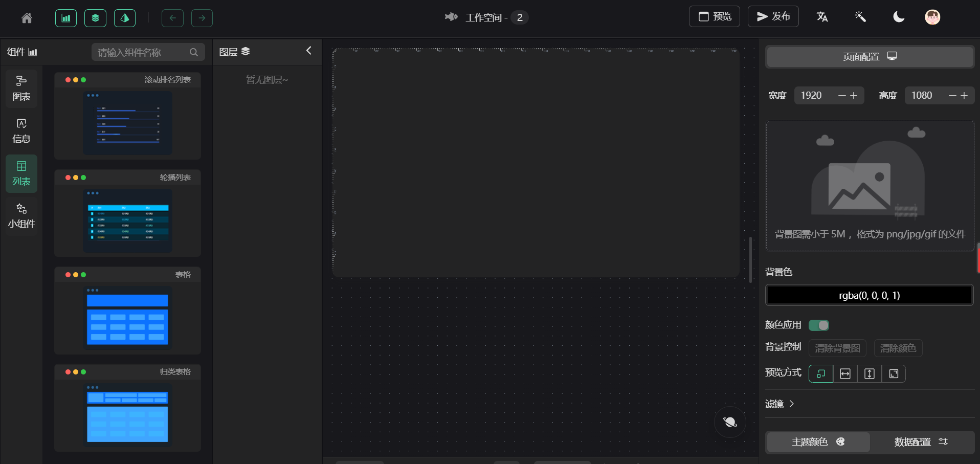Select full-screen stretch preview mode
Screen dimensions: 980x464
click(894, 373)
